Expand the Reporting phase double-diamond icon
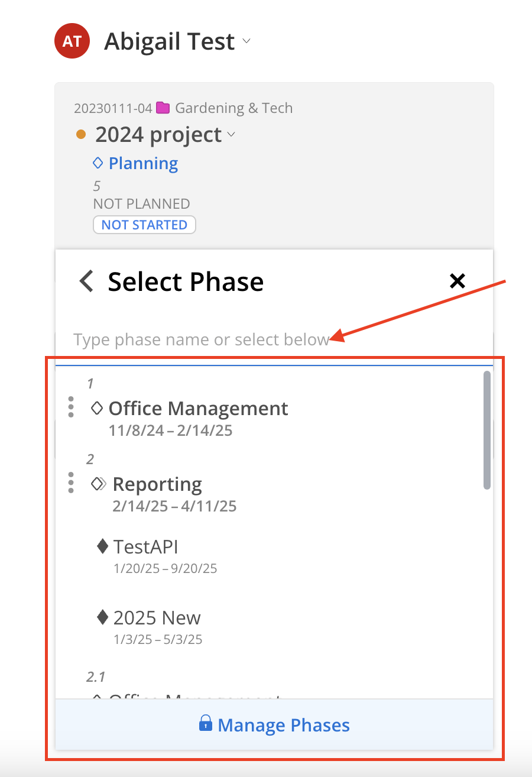Image resolution: width=532 pixels, height=777 pixels. pos(98,484)
